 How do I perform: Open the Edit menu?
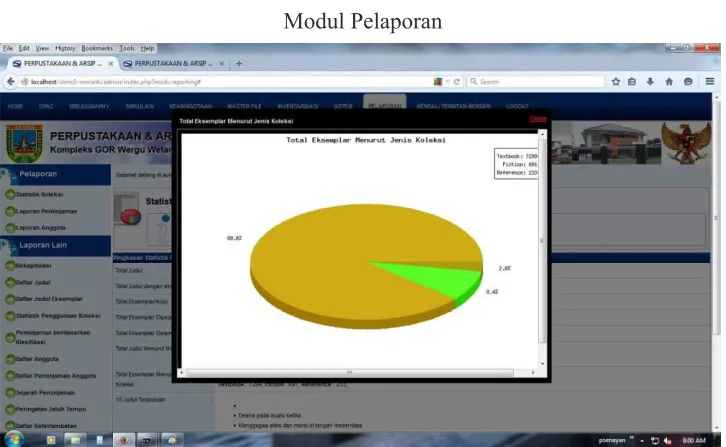click(24, 48)
